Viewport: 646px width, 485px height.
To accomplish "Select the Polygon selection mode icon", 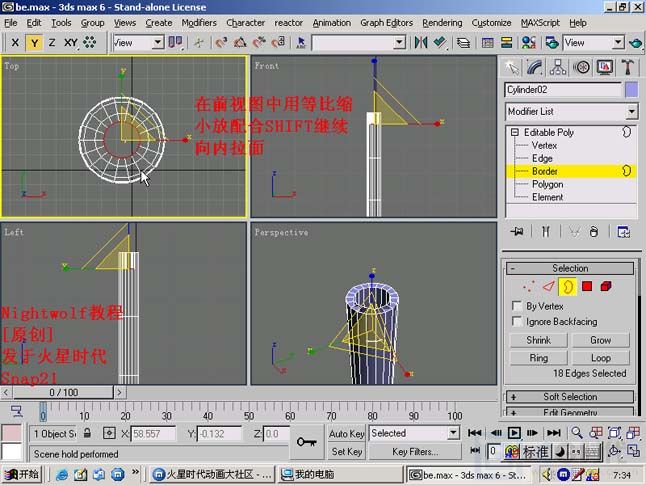I will click(x=587, y=286).
